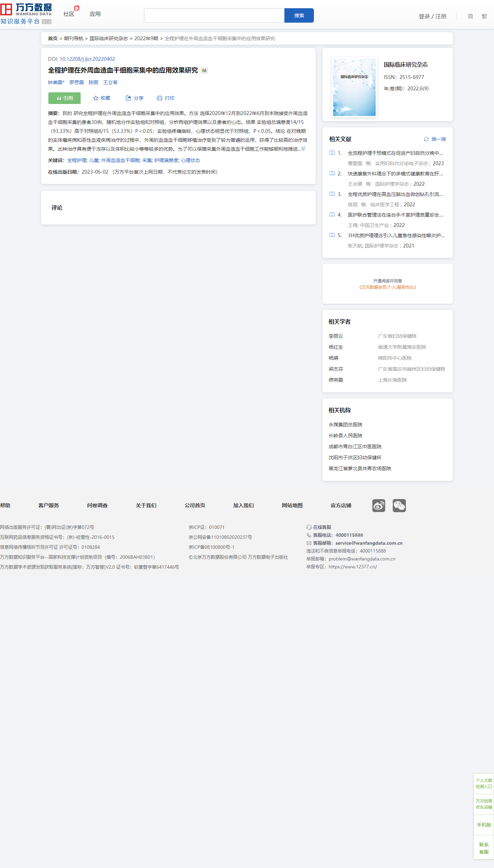
Task: Open keyword link 外周血造血干细胞
Action: 120,160
